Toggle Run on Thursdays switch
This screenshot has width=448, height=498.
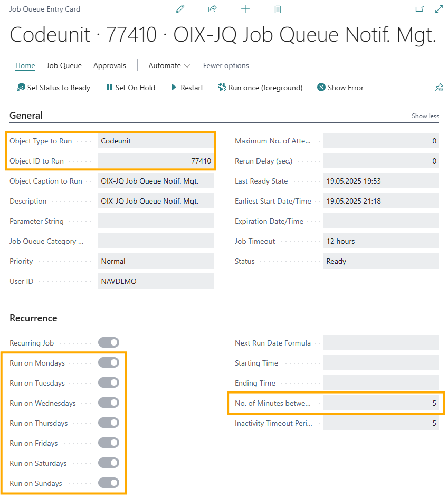109,423
